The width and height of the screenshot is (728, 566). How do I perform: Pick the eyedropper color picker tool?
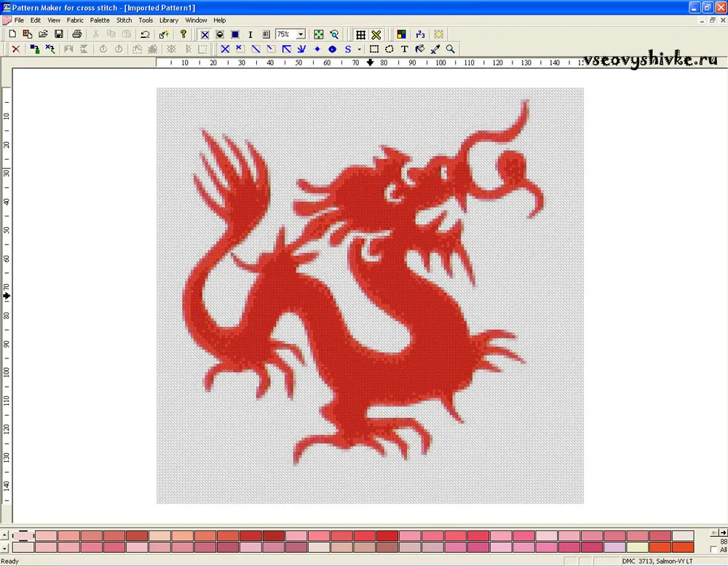point(435,49)
